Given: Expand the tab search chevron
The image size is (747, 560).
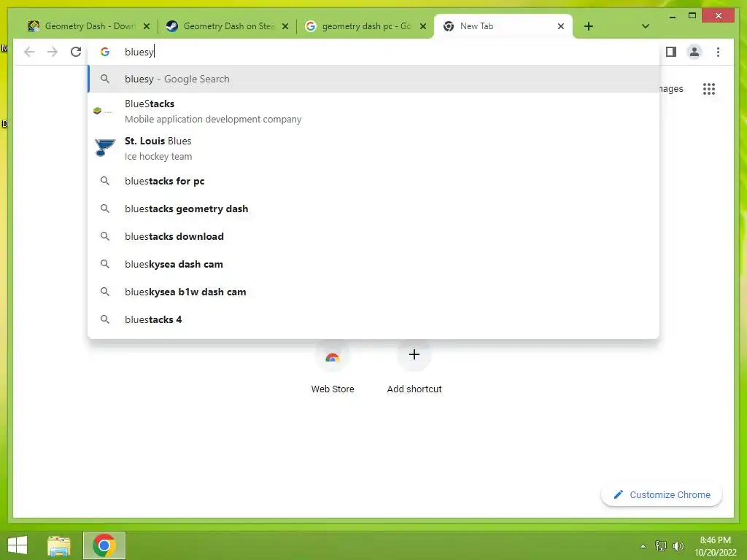Looking at the screenshot, I should point(645,26).
